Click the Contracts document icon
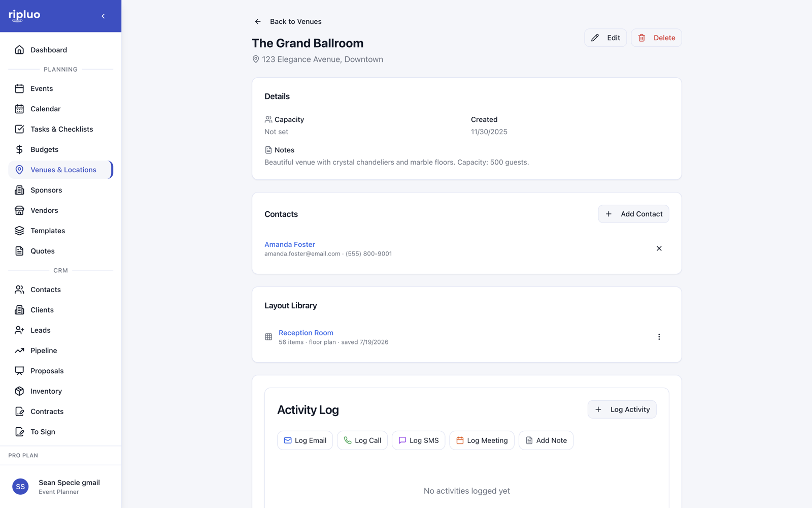The height and width of the screenshot is (508, 812). click(x=19, y=411)
